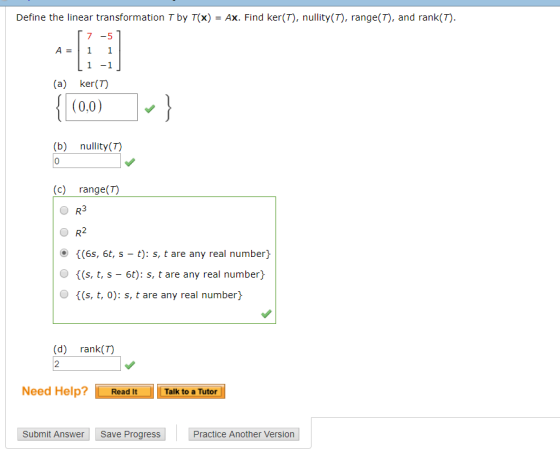Open the Read It help button
Viewport: 560px width, 456px height.
124,392
